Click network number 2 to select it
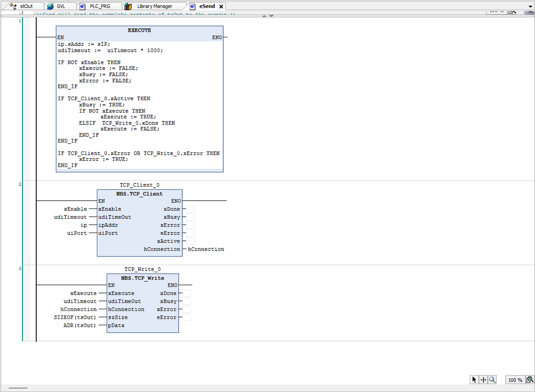This screenshot has width=535, height=392. click(x=19, y=184)
